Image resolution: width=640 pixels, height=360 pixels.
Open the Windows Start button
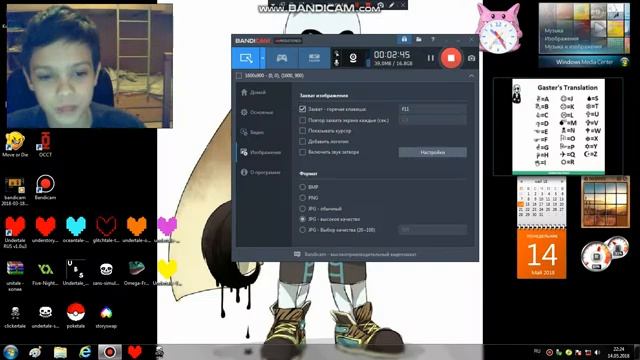pyautogui.click(x=10, y=352)
